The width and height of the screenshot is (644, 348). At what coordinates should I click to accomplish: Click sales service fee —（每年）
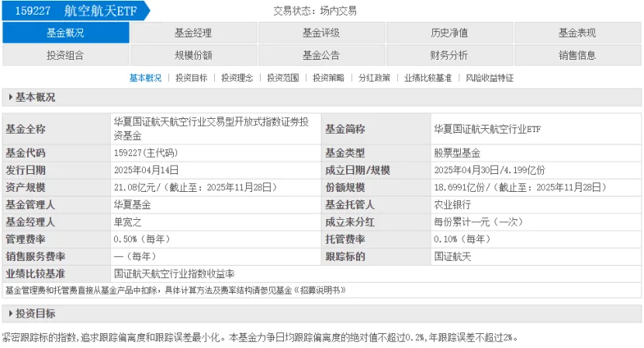(135, 256)
